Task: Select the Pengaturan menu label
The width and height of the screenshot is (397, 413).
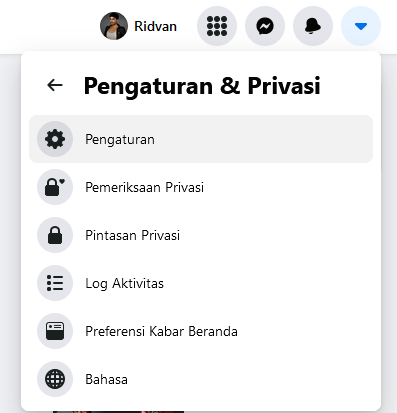Action: (x=120, y=140)
